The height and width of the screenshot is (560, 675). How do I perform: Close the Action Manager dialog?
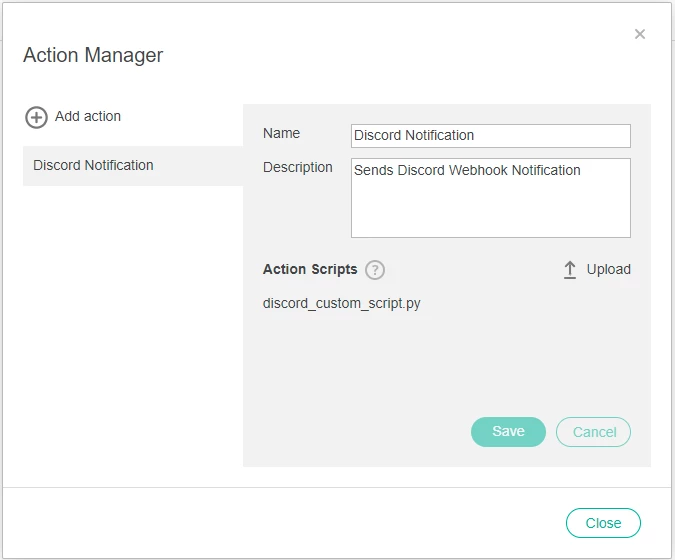(603, 523)
